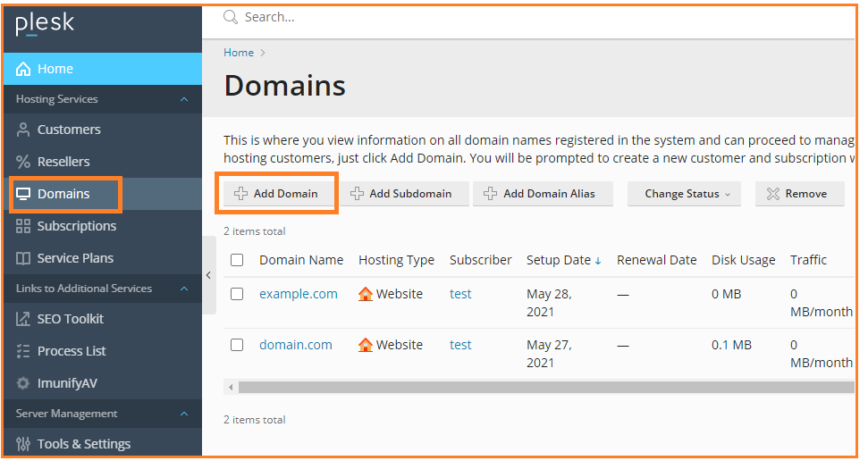Click the 0.1 MB disk usage cell

point(731,345)
